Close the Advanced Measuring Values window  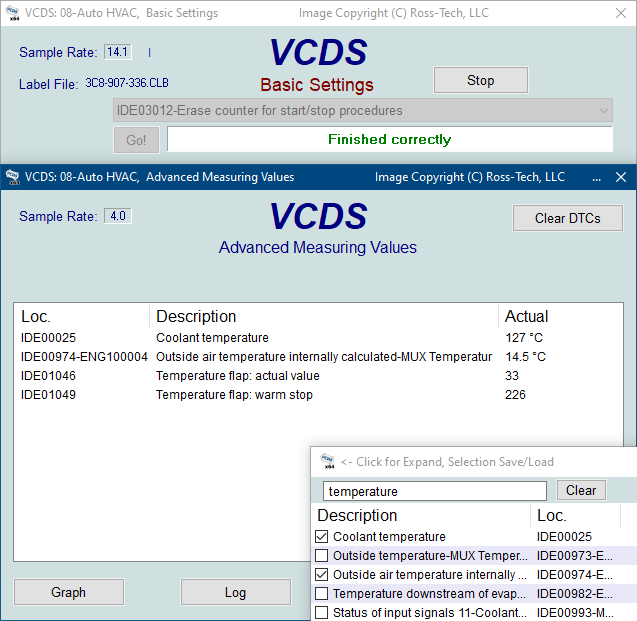tap(621, 177)
